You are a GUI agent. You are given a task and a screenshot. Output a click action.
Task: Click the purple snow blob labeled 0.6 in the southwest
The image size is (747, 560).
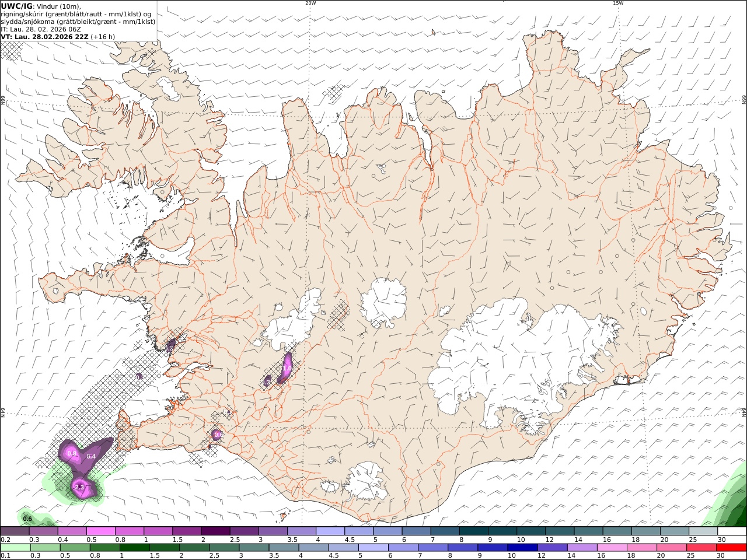[217, 435]
